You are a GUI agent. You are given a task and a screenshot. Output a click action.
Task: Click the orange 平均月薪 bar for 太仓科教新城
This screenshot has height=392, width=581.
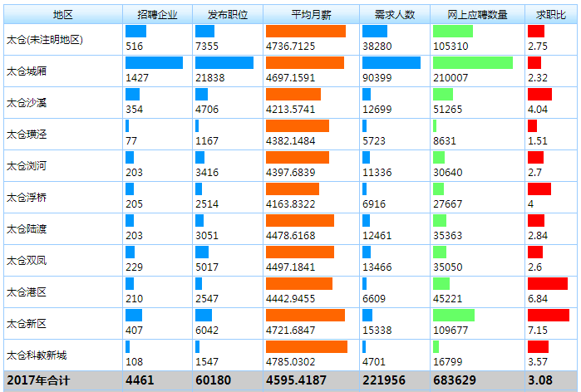(306, 347)
